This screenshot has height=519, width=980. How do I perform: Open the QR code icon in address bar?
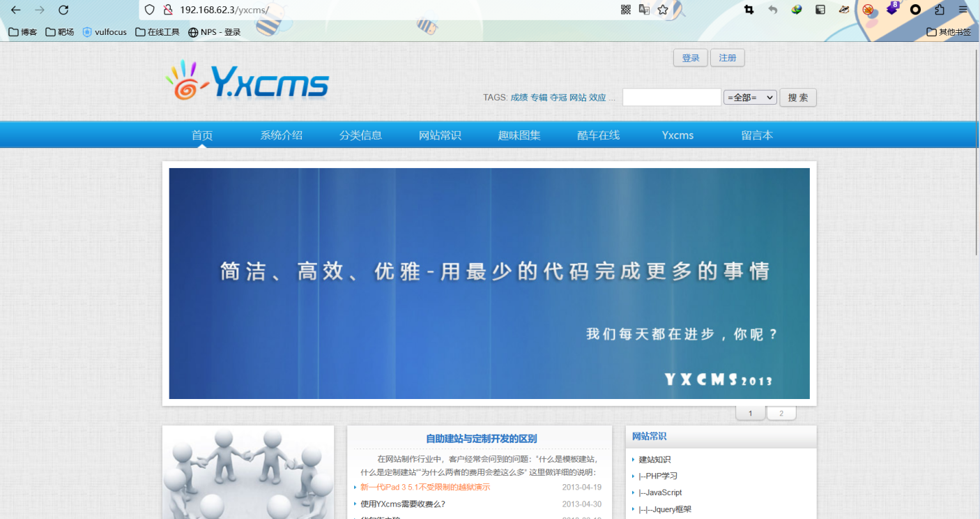coord(626,10)
